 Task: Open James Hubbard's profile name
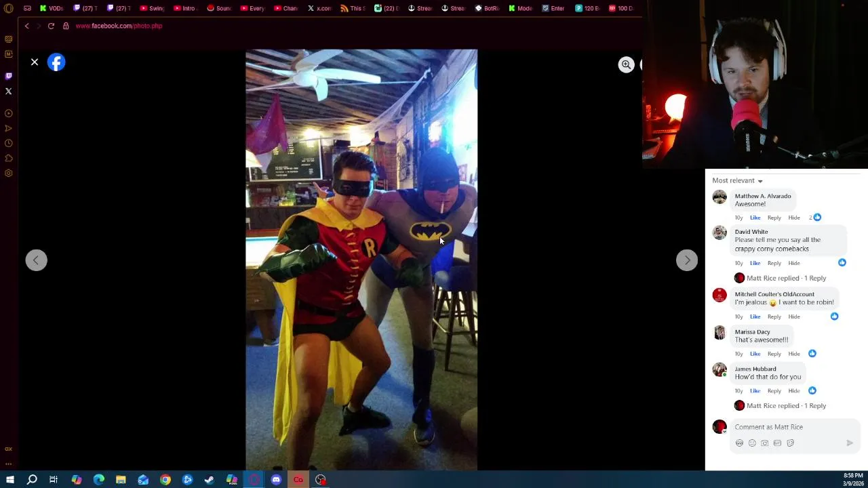[x=755, y=369]
